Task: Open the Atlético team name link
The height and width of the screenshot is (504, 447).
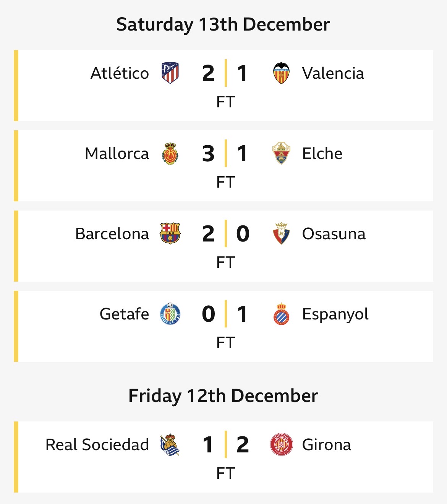Action: 120,73
